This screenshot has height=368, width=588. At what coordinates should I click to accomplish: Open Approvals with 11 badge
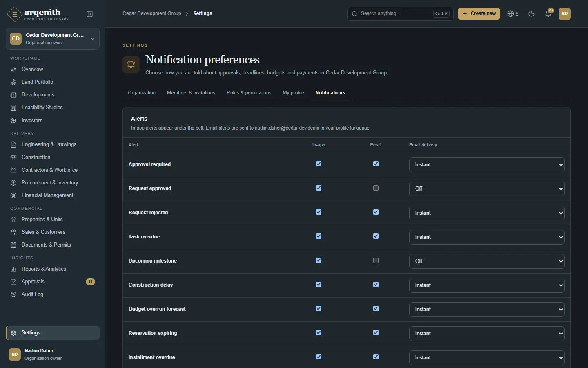pyautogui.click(x=53, y=282)
